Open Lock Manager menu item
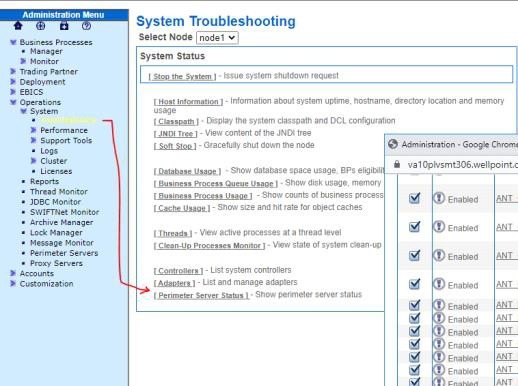518x386 pixels. point(56,233)
